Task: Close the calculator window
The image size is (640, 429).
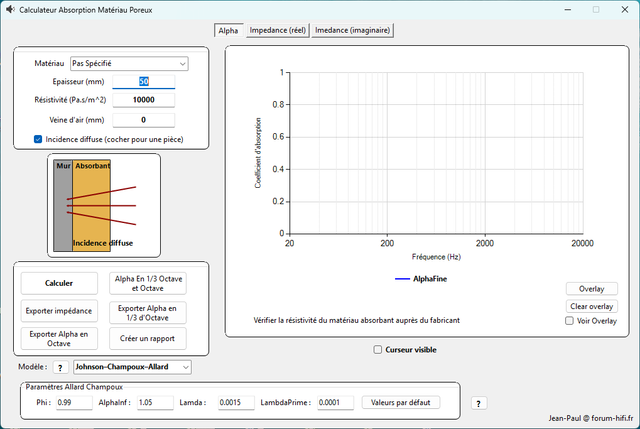Action: (x=625, y=9)
